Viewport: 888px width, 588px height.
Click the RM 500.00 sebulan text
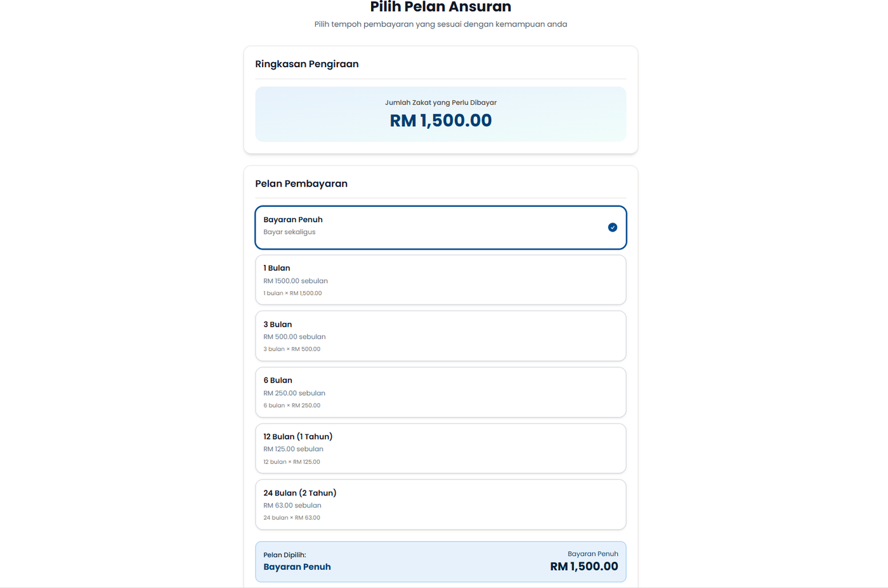click(x=294, y=337)
